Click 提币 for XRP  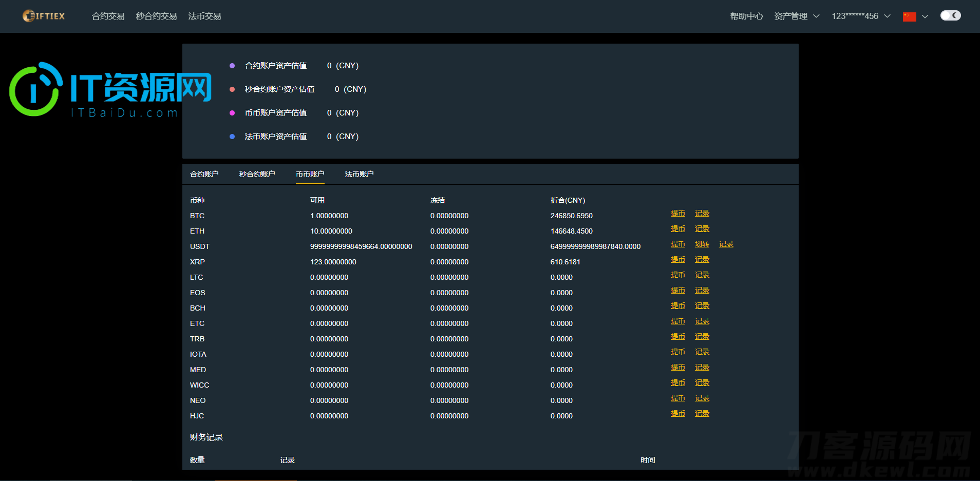click(677, 260)
